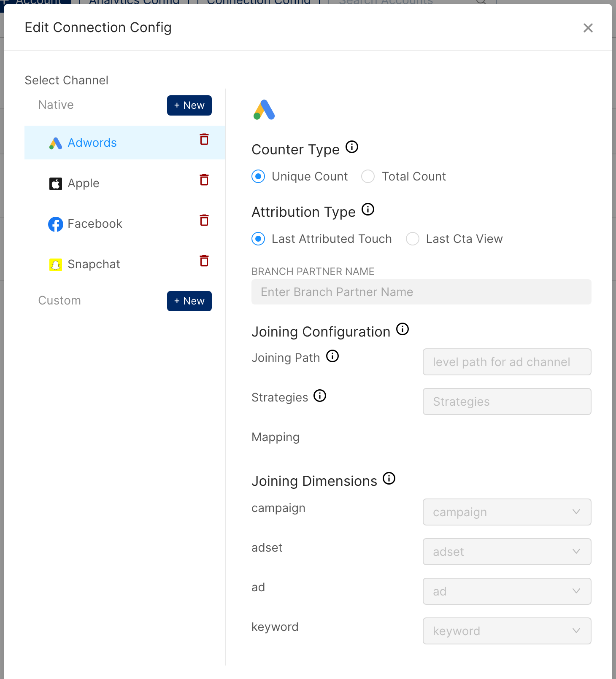
Task: Open the campaign dimension dropdown
Action: (507, 512)
